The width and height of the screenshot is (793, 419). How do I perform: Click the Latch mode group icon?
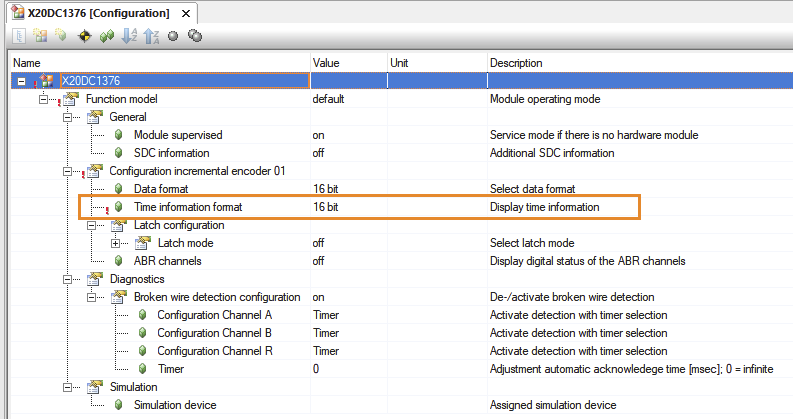pos(143,243)
